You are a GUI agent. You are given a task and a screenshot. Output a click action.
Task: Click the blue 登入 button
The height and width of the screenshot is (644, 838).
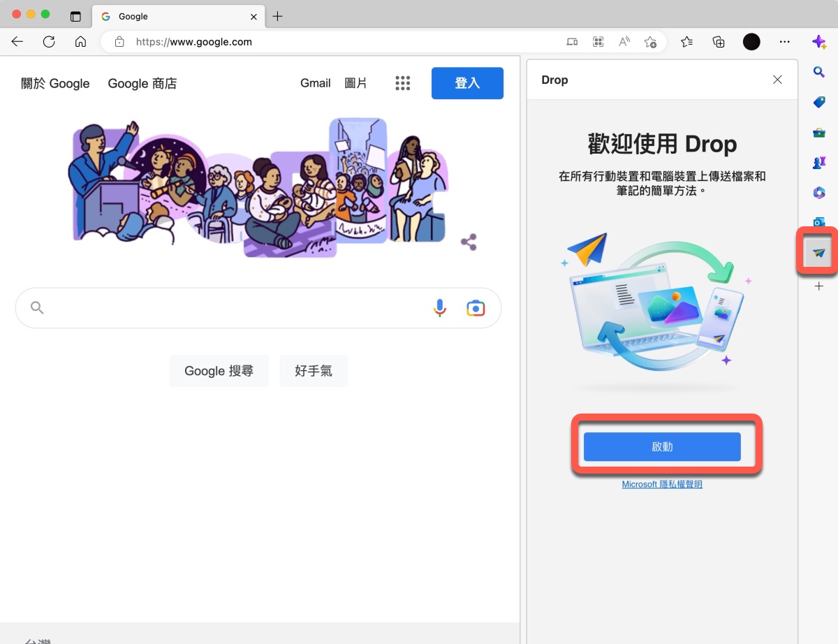[x=467, y=83]
